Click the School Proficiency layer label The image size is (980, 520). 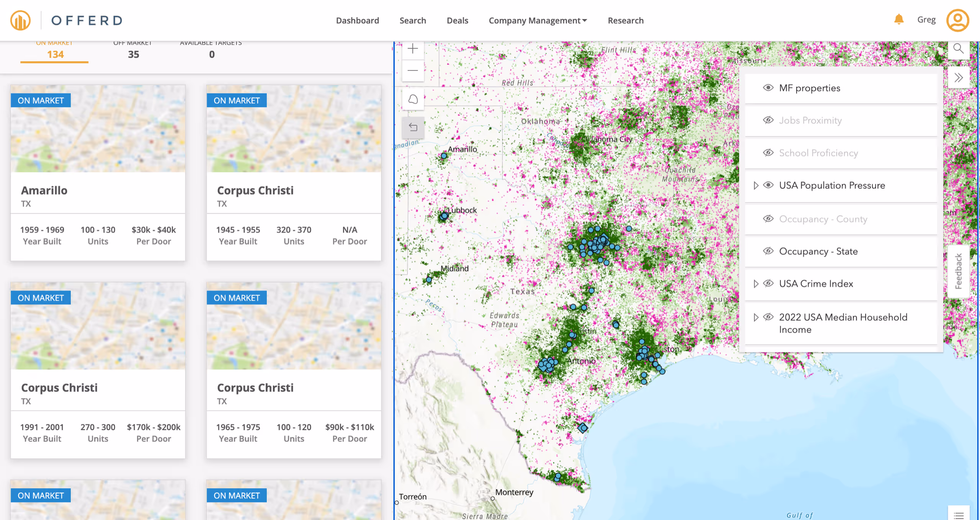[x=818, y=153]
